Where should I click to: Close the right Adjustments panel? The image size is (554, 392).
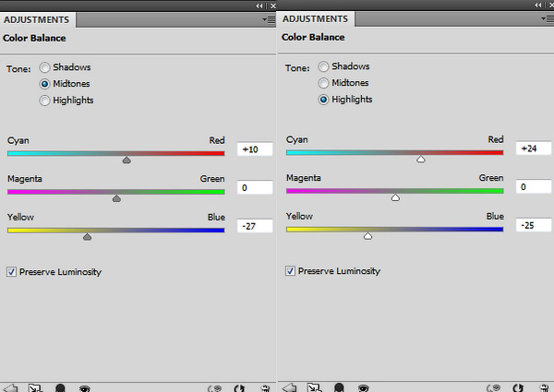(x=551, y=5)
